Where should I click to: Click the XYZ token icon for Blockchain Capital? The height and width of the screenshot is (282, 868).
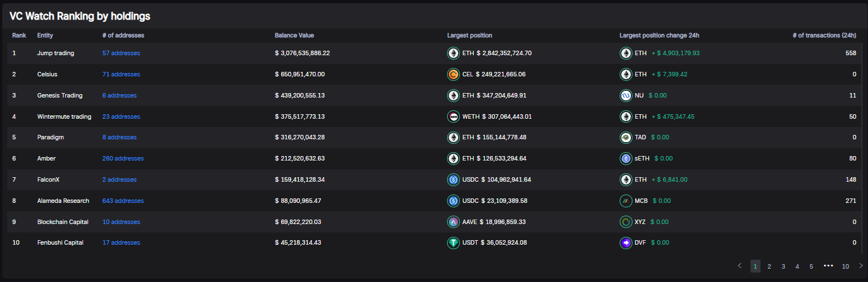click(x=626, y=222)
